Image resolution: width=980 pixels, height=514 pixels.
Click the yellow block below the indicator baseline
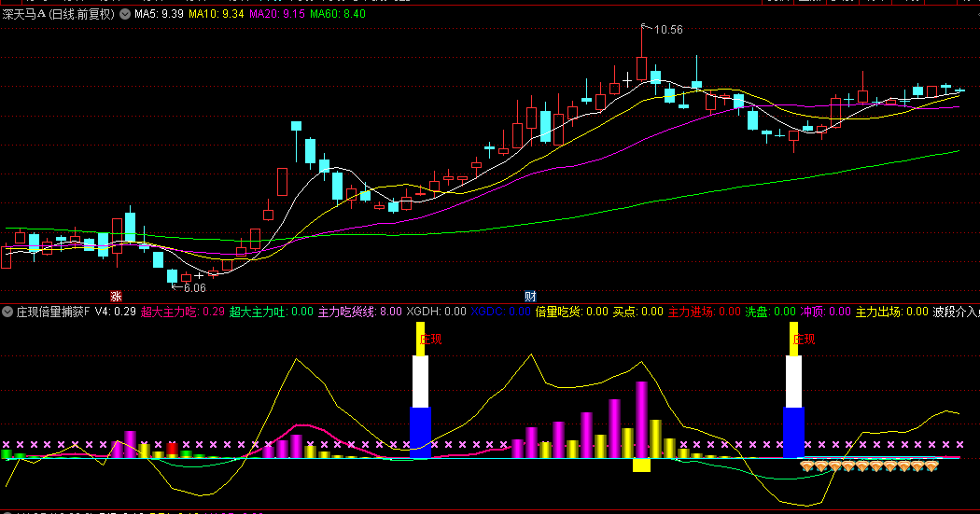pos(641,465)
